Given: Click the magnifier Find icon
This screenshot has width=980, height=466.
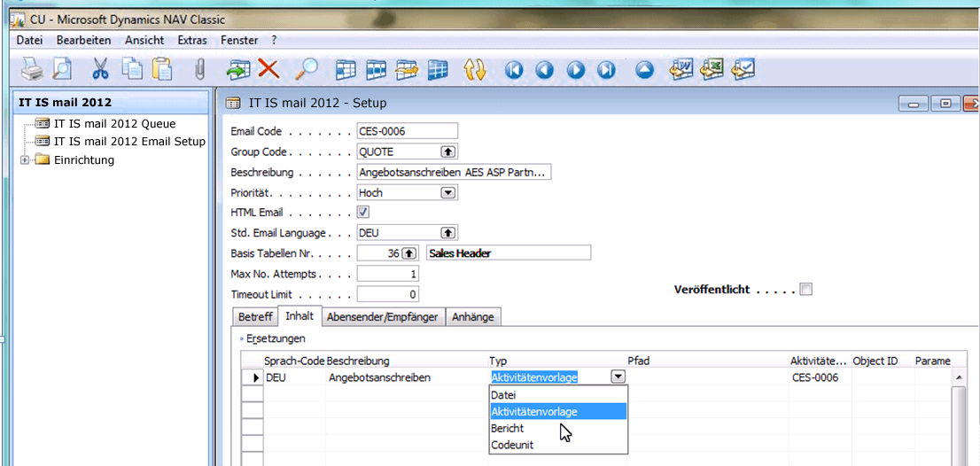Looking at the screenshot, I should pos(307,69).
